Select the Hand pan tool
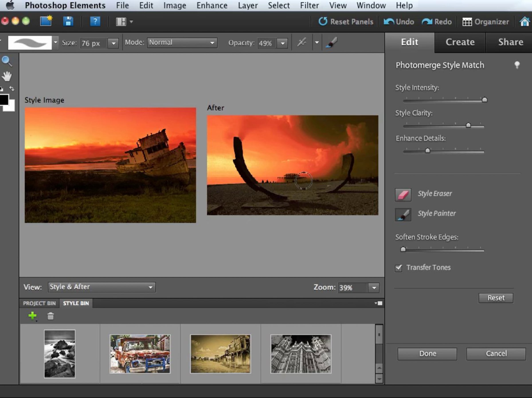 pos(7,77)
